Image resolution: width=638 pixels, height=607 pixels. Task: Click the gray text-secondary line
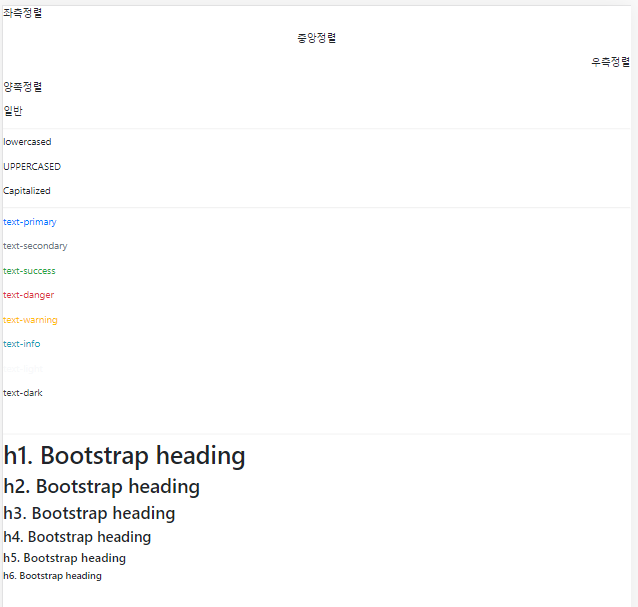pos(35,246)
